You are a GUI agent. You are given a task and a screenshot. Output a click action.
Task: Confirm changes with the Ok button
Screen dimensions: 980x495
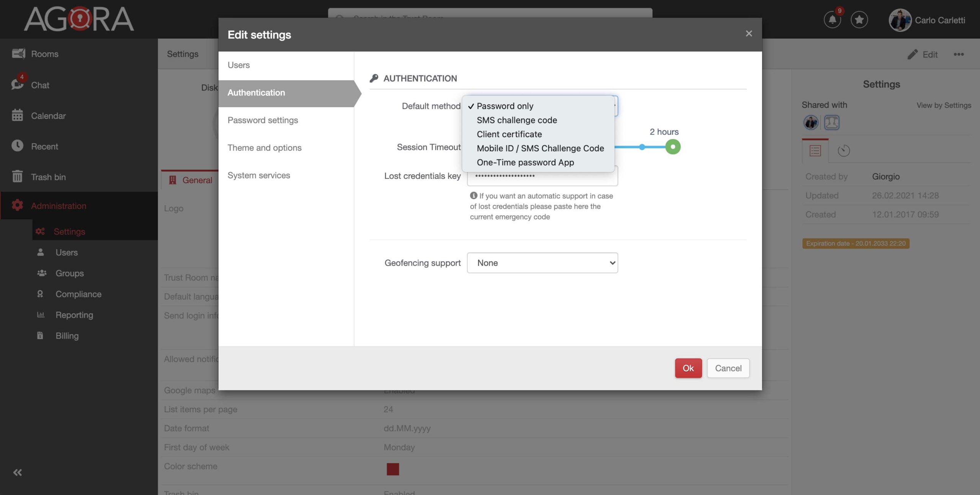click(688, 368)
